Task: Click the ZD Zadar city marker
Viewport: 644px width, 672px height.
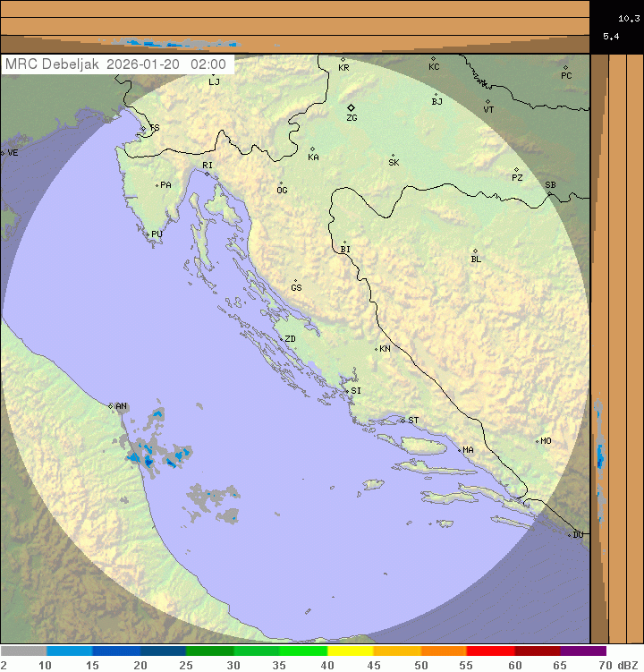Action: [280, 339]
